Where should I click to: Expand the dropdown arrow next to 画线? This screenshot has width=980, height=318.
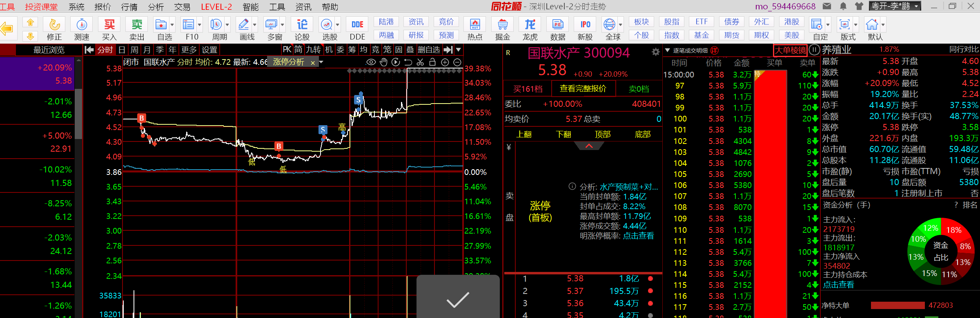[254, 25]
